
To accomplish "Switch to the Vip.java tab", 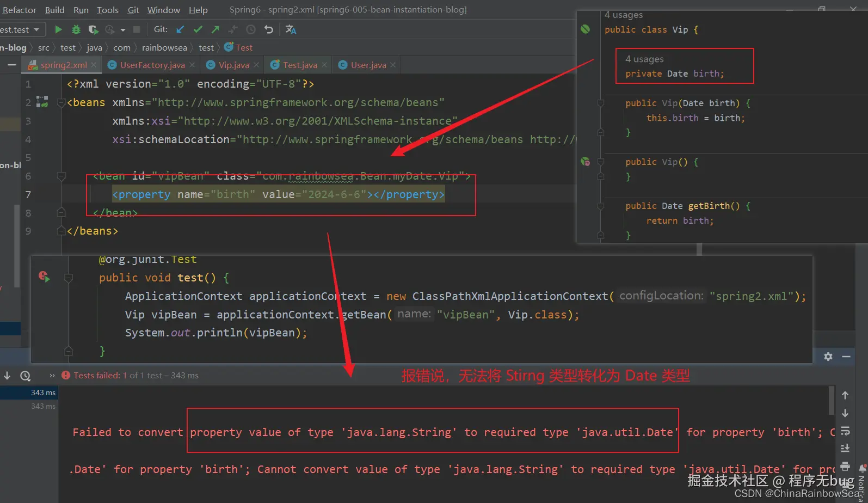I will [233, 65].
